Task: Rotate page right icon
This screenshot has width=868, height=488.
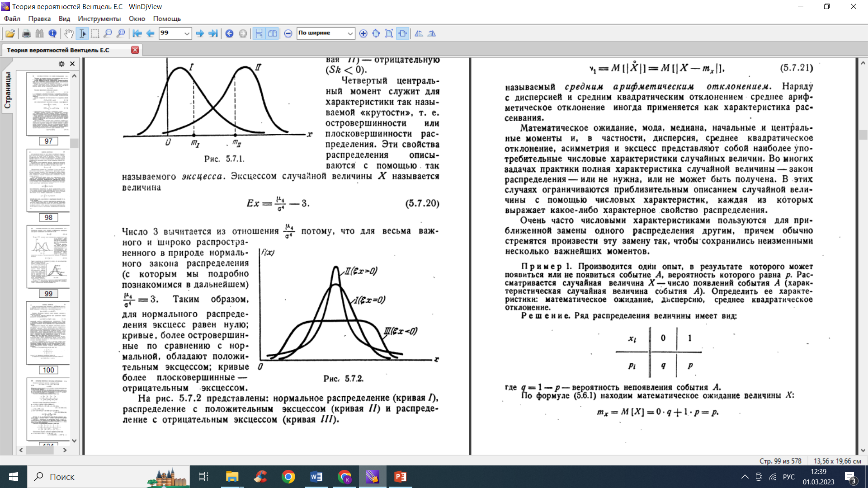Action: (x=432, y=33)
